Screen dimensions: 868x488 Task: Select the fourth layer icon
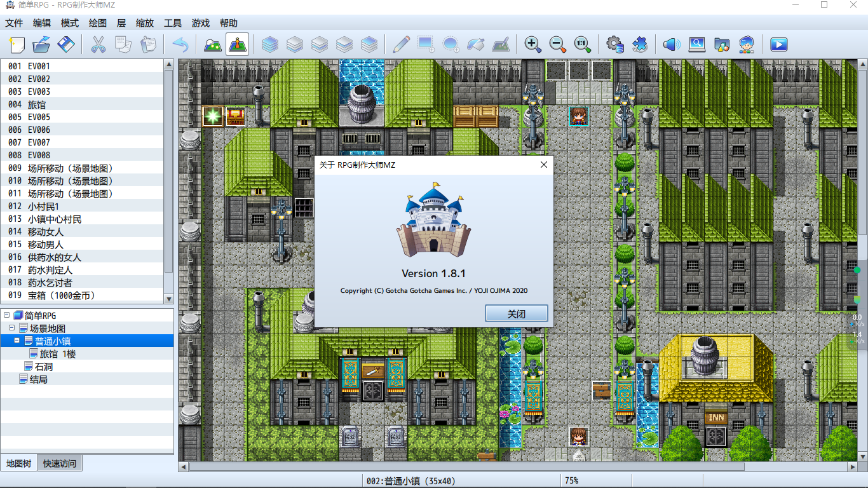[x=344, y=44]
